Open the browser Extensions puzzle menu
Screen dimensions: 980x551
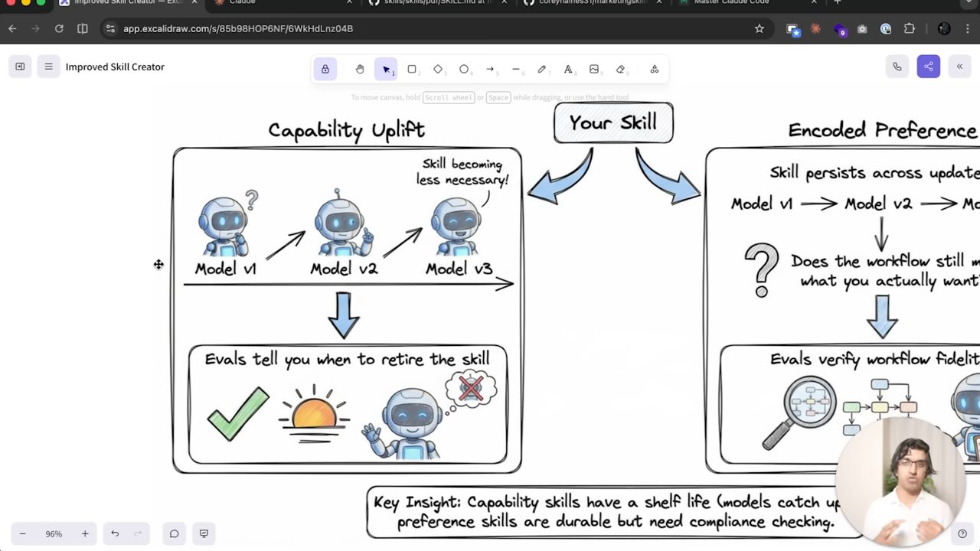tap(910, 28)
